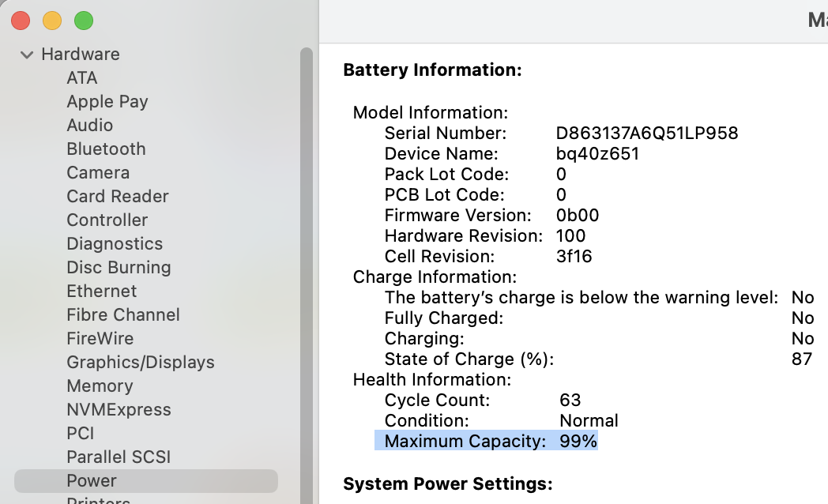Open Diagnostics in the sidebar
The image size is (828, 504).
tap(115, 244)
